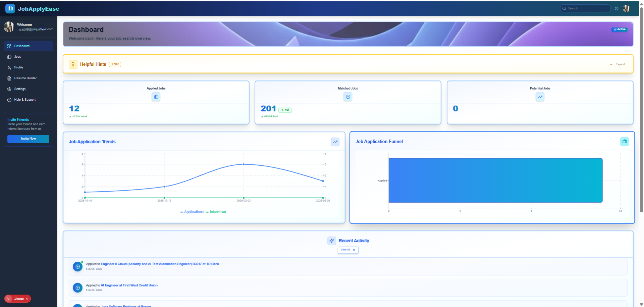Viewport: 644px width, 307px height.
Task: Open the profile avatar menu
Action: click(627, 8)
